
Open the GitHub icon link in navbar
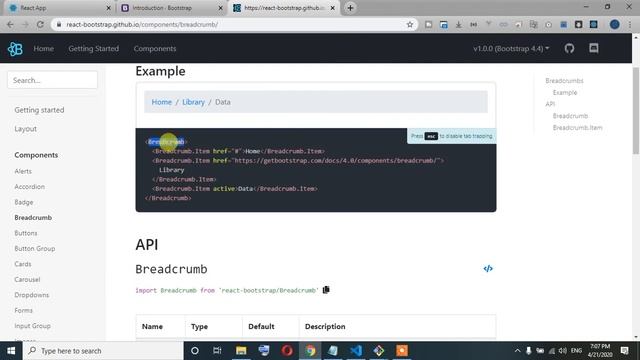pyautogui.click(x=569, y=49)
